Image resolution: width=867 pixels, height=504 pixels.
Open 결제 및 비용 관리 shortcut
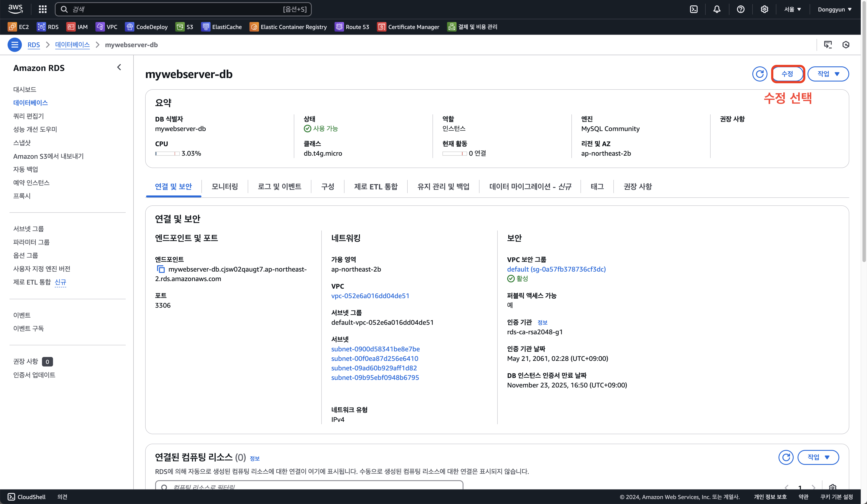coord(472,27)
